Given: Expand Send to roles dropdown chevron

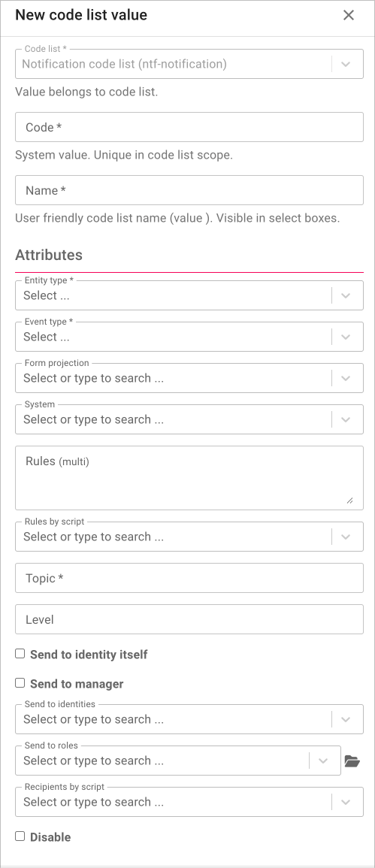Looking at the screenshot, I should [323, 761].
